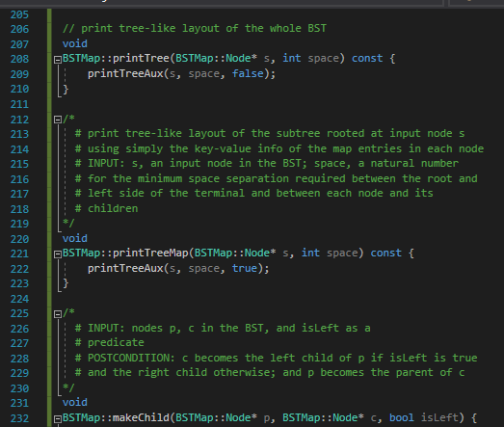Screen dimensions: 504x427
Task: Collapse the printTreeMap function at line 221
Action: point(58,254)
